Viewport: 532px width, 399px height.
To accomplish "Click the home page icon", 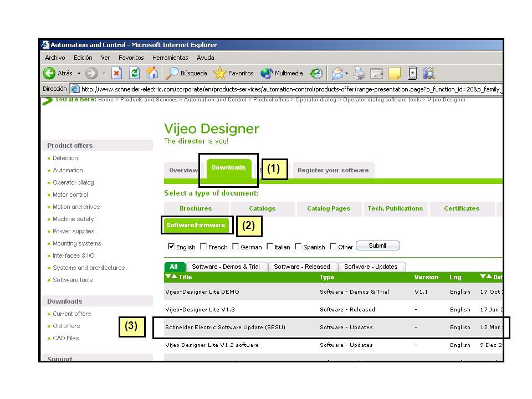I will tap(152, 73).
